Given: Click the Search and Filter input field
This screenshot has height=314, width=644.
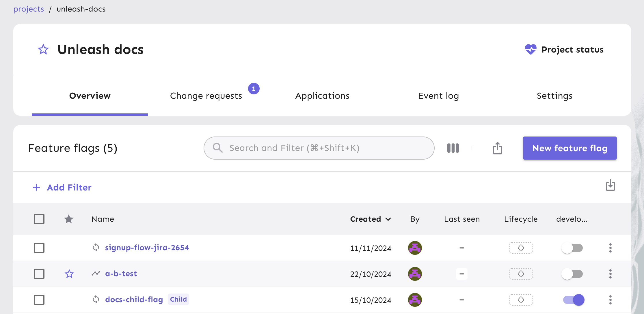Looking at the screenshot, I should pyautogui.click(x=318, y=148).
